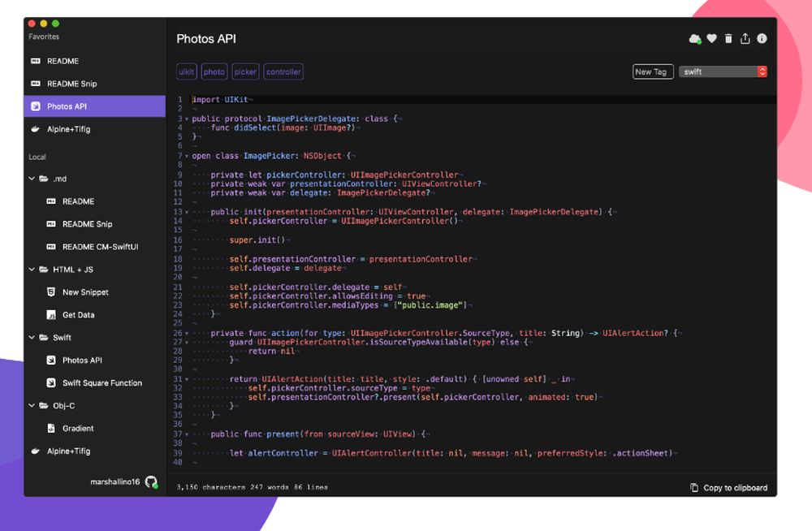Click the GitHub icon beside marshallino16
Image resolution: width=812 pixels, height=531 pixels.
tap(151, 482)
